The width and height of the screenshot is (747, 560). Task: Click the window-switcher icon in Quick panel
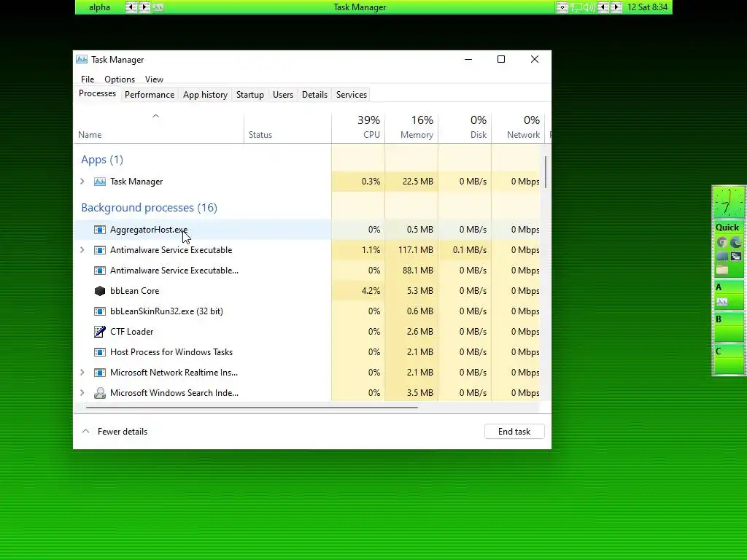(735, 256)
